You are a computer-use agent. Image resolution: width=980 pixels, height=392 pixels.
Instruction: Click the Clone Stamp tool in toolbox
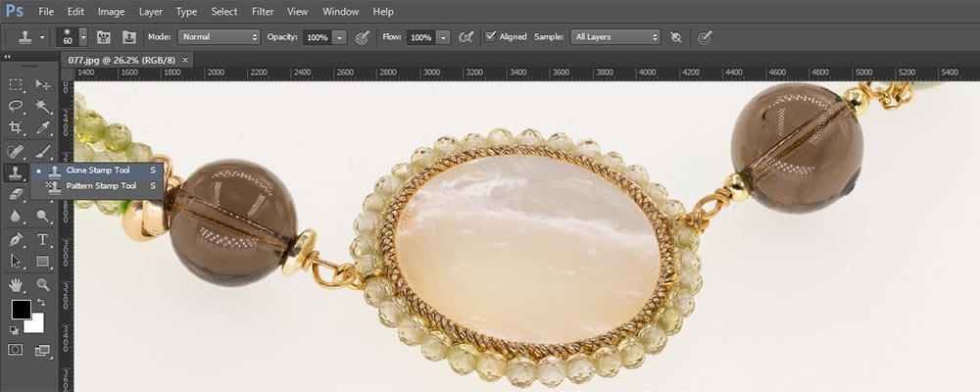(16, 172)
